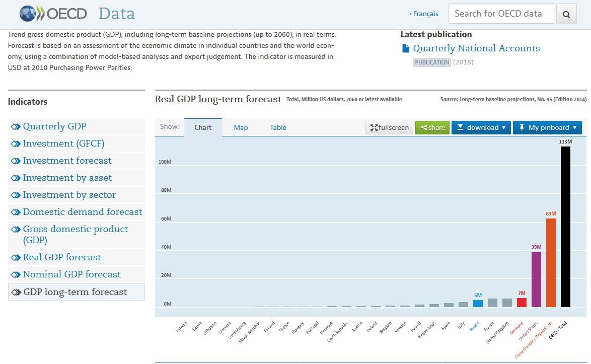This screenshot has width=591, height=364.
Task: Switch to the Map view tab
Action: [x=241, y=127]
